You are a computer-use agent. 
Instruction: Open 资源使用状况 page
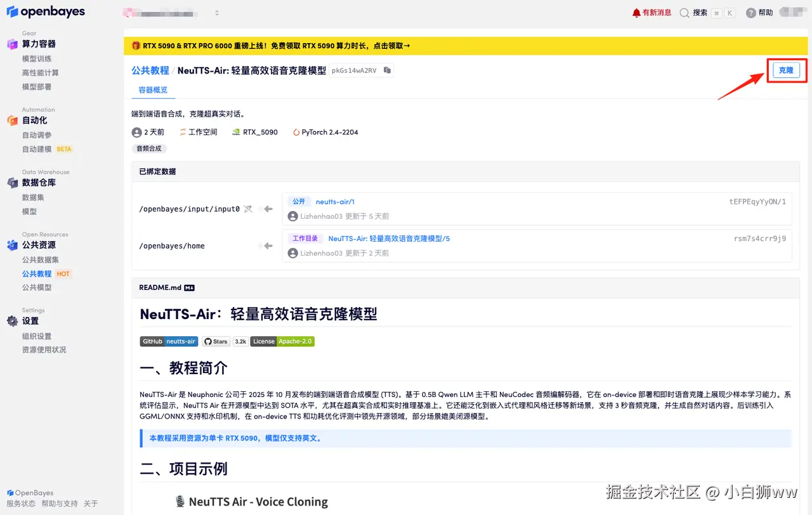(x=44, y=349)
